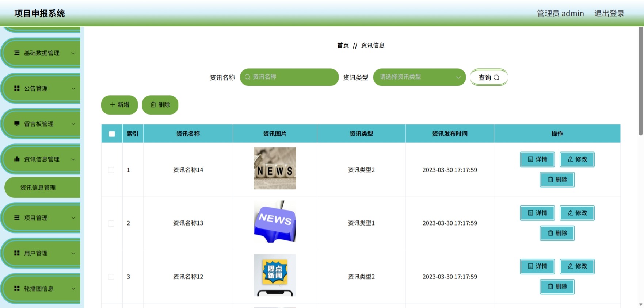Click edit pencil icon for 资讯名称14 row
Image resolution: width=644 pixels, height=308 pixels.
click(x=570, y=159)
